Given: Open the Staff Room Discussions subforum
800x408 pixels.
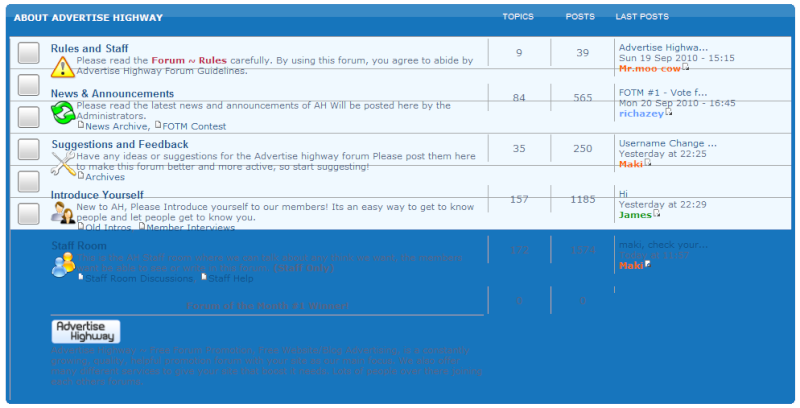Looking at the screenshot, I should tap(140, 278).
